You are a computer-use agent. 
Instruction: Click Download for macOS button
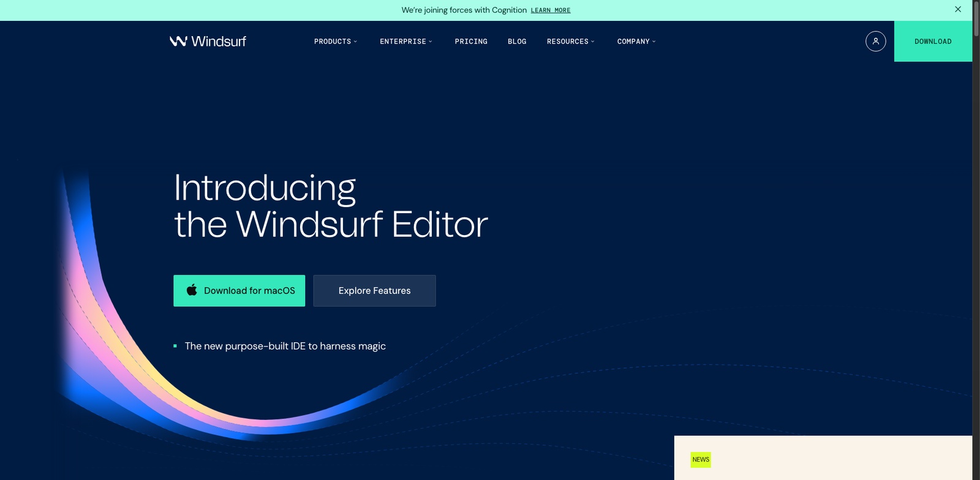(x=239, y=291)
